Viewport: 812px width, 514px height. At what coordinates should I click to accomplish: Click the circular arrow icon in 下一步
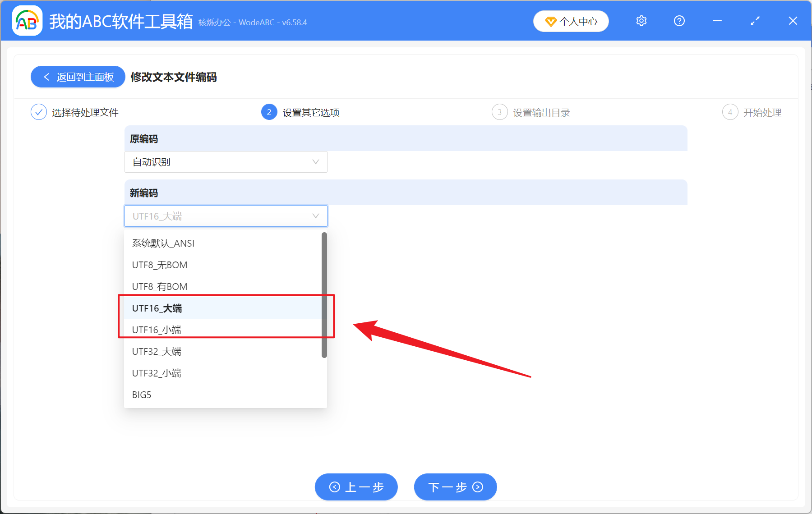point(477,487)
